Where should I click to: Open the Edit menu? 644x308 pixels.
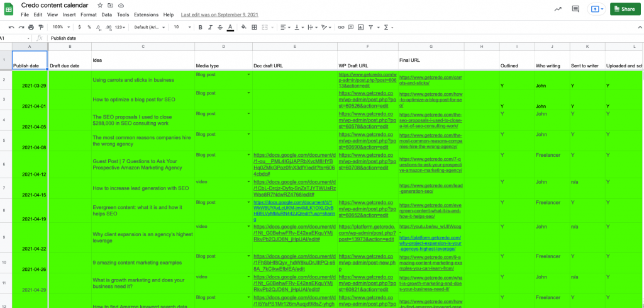[x=38, y=14]
